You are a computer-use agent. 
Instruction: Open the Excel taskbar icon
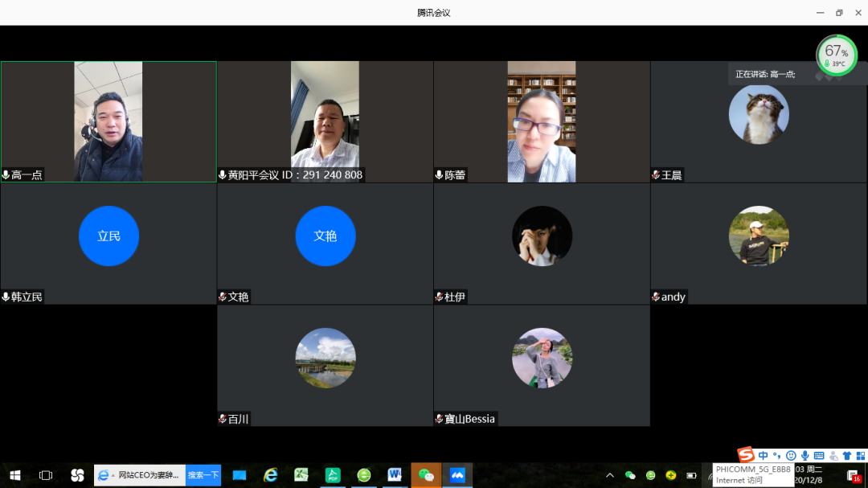pyautogui.click(x=301, y=475)
